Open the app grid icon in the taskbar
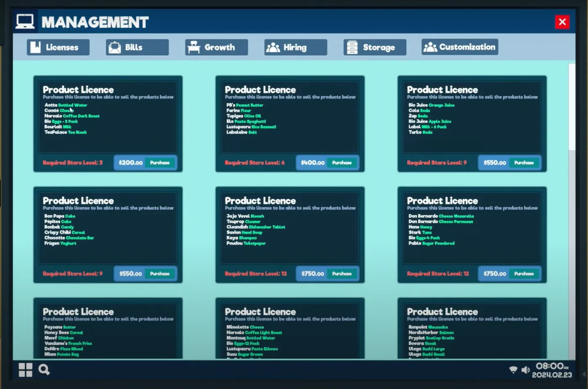 [25, 370]
